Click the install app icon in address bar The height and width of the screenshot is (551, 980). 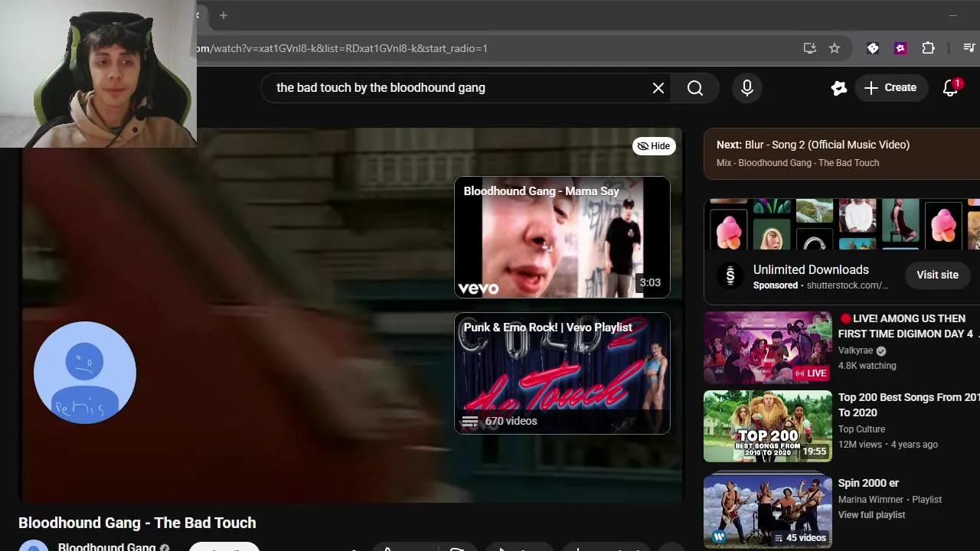(x=809, y=48)
